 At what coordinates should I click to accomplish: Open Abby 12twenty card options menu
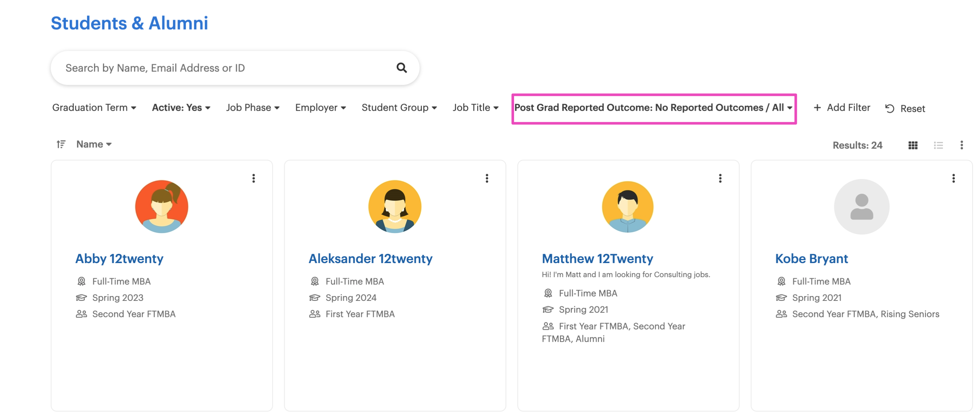point(254,178)
